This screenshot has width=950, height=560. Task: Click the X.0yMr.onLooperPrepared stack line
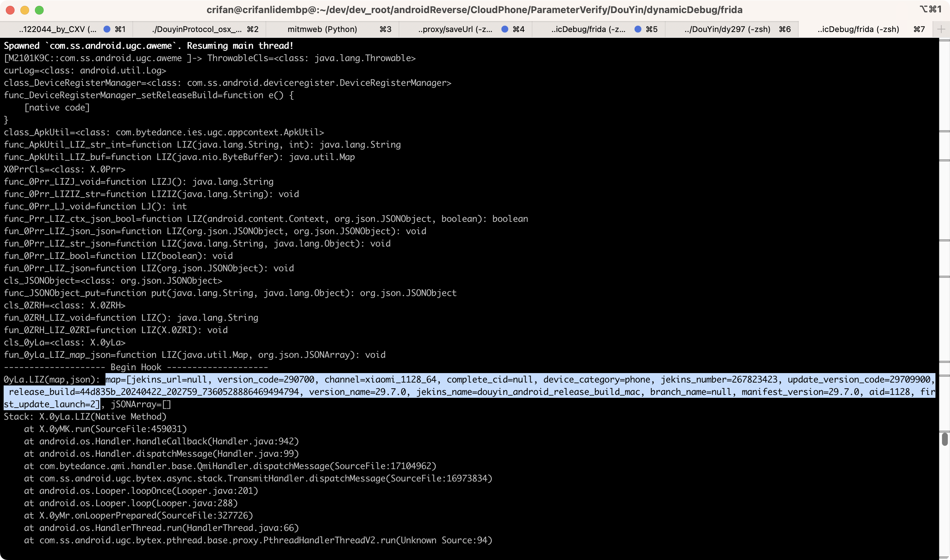139,516
